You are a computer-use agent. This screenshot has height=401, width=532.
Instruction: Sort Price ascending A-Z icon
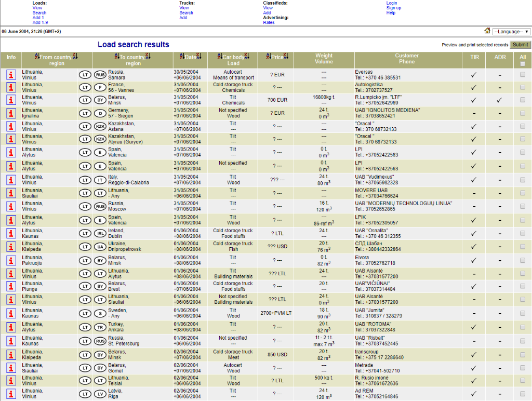pos(269,56)
